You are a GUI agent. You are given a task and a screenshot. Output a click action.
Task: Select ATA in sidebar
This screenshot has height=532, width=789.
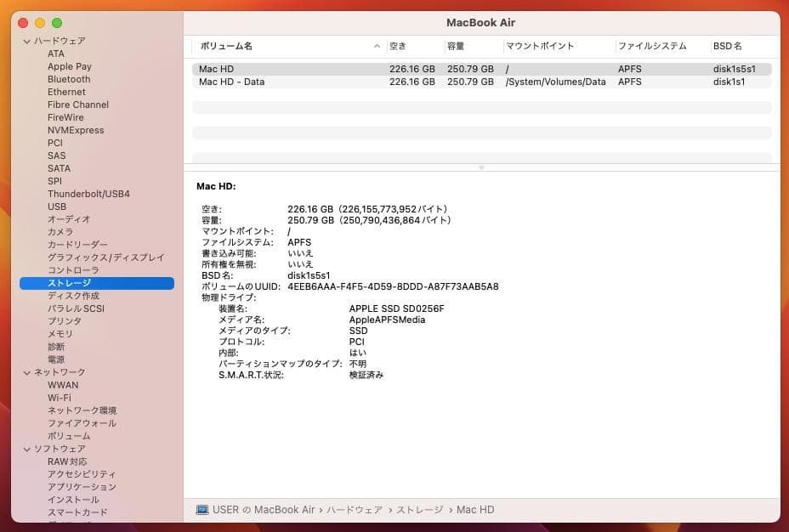[x=56, y=54]
